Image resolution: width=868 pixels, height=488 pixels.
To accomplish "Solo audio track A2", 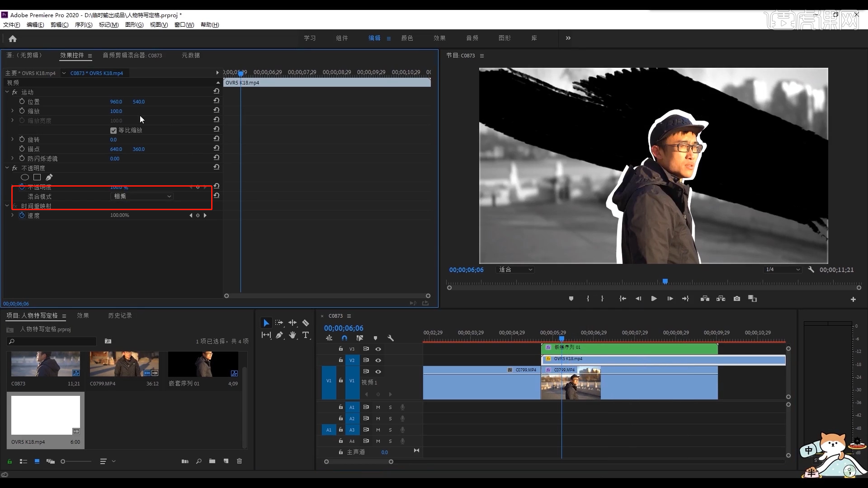I will point(390,418).
